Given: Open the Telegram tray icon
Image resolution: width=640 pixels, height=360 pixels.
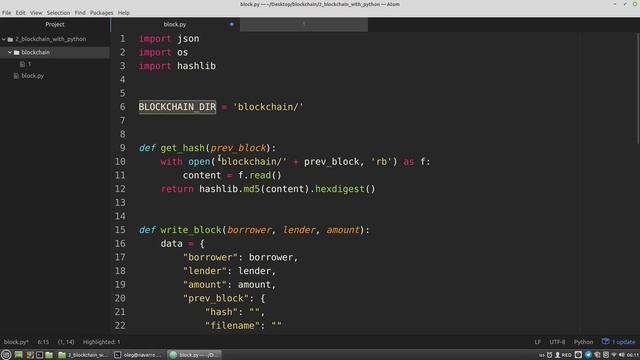Looking at the screenshot, I should pos(588,355).
